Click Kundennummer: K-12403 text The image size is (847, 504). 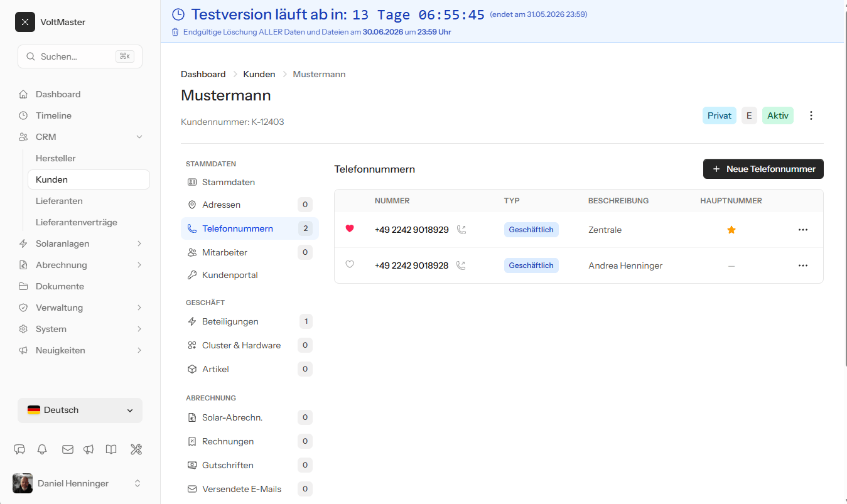tap(232, 122)
